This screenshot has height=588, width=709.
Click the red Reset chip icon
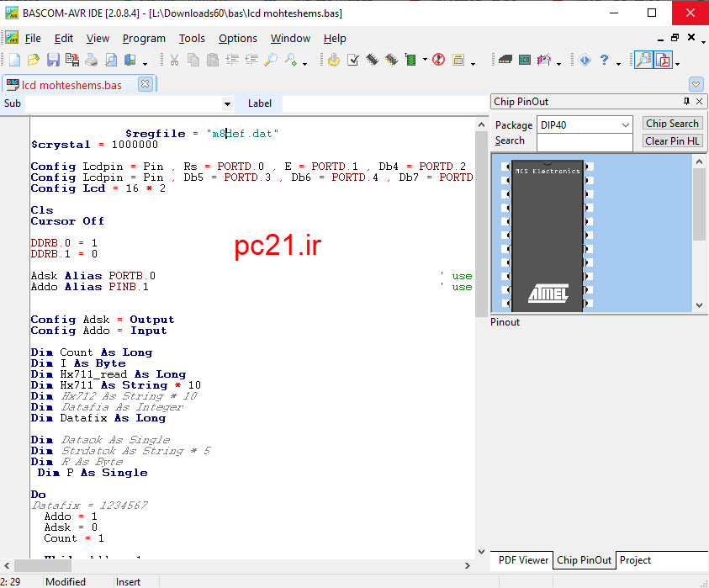pos(438,60)
